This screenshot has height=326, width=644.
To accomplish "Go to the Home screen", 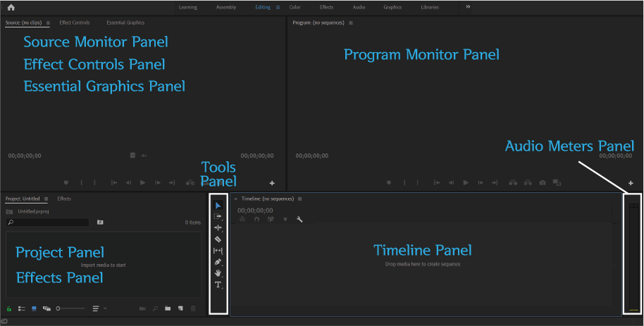I will tap(11, 7).
